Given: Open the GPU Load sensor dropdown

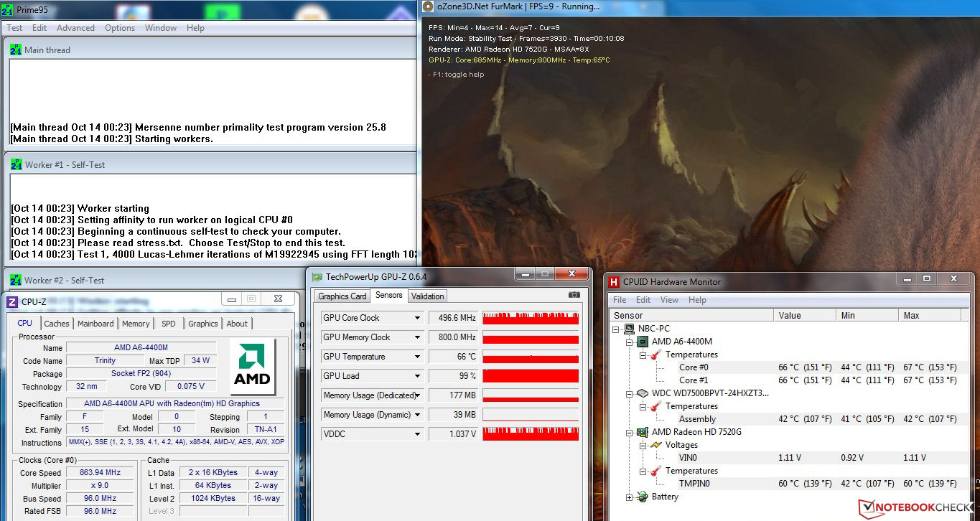Looking at the screenshot, I should coord(417,376).
